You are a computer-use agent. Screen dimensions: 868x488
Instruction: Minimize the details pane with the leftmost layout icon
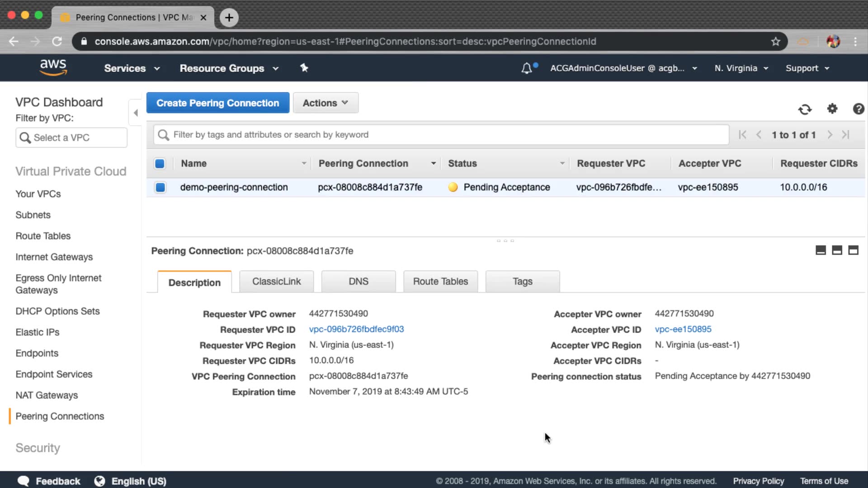tap(821, 250)
